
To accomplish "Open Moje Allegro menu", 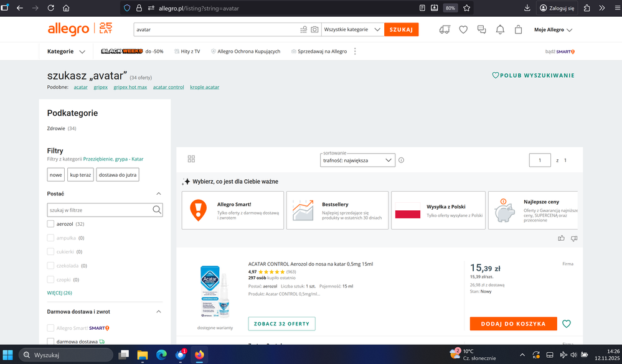I will (x=553, y=29).
